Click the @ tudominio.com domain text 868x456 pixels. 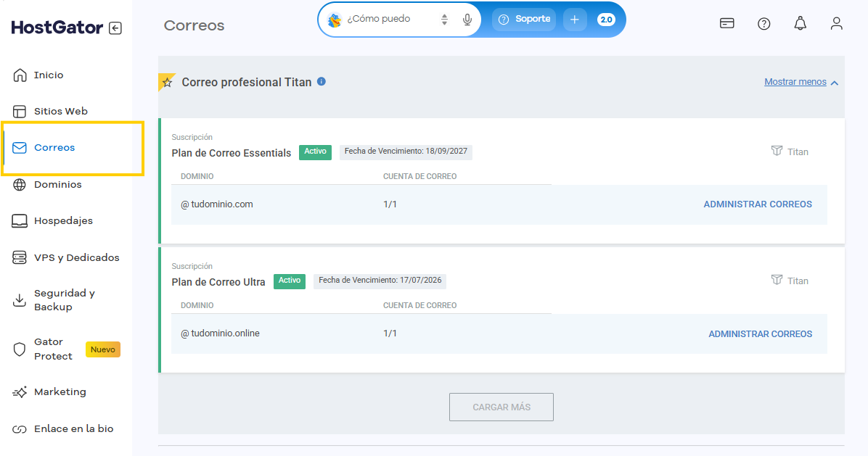coord(217,204)
